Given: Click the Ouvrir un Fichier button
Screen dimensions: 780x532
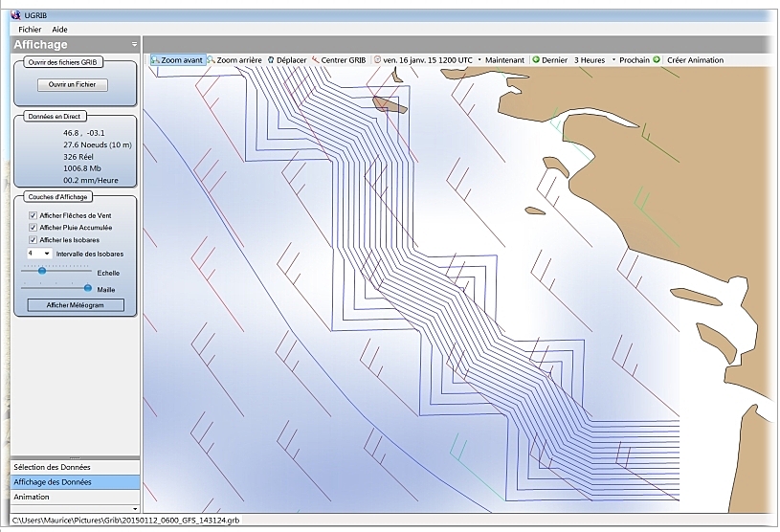Looking at the screenshot, I should [73, 84].
